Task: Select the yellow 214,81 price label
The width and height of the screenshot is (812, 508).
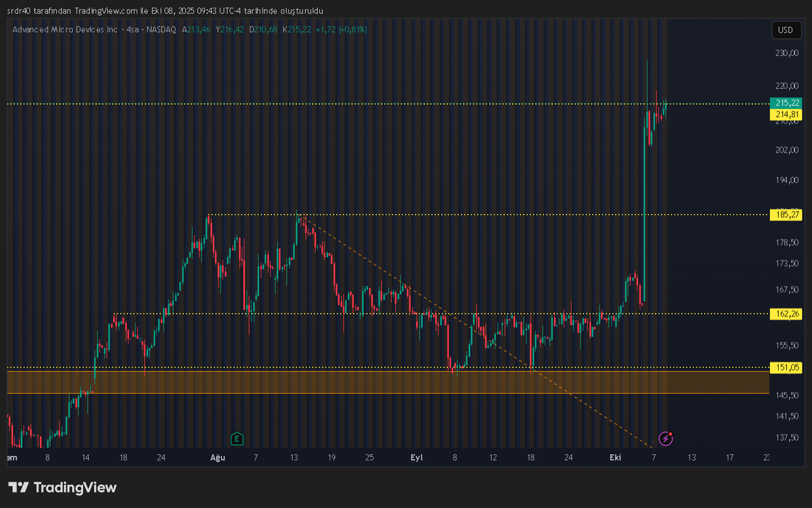Action: tap(786, 114)
